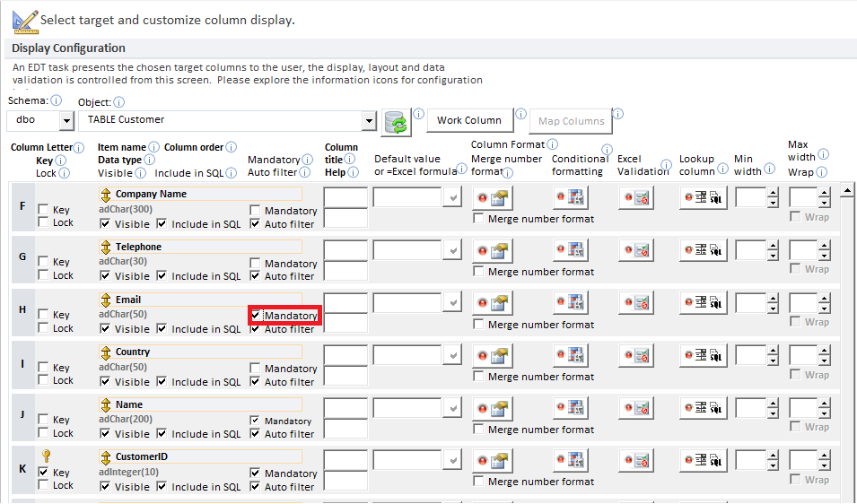Open Default value dropdown for CustomerID
The height and width of the screenshot is (504, 857).
coord(452,460)
